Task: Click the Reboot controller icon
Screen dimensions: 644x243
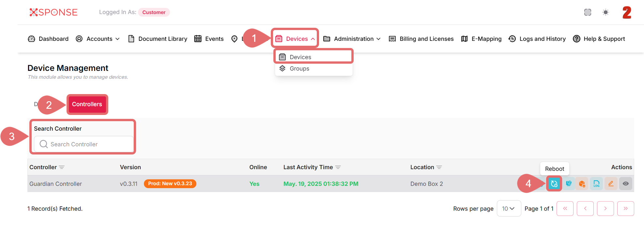Action: click(554, 184)
